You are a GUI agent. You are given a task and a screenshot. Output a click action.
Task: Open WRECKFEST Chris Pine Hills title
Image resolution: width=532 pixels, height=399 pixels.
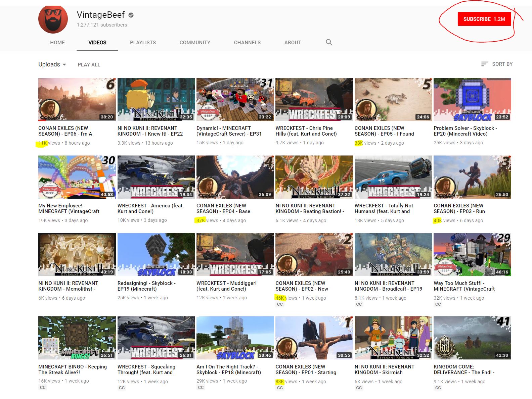[306, 131]
